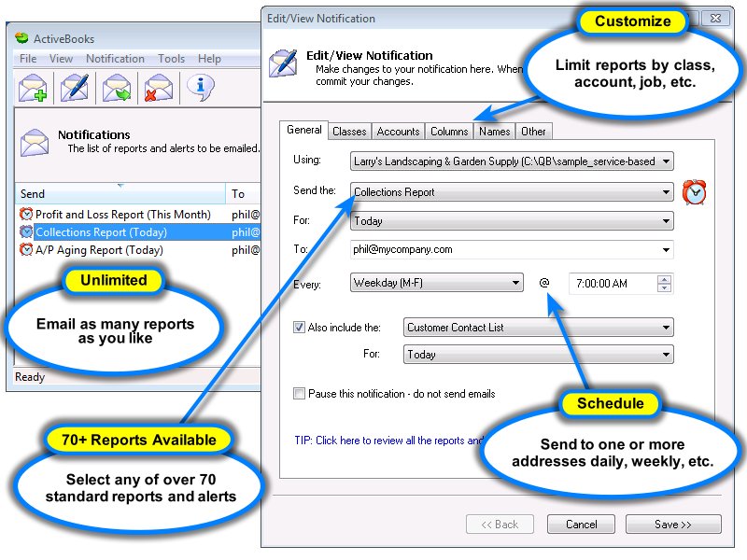Switch to the Columns tab
747x560 pixels.
tap(449, 132)
